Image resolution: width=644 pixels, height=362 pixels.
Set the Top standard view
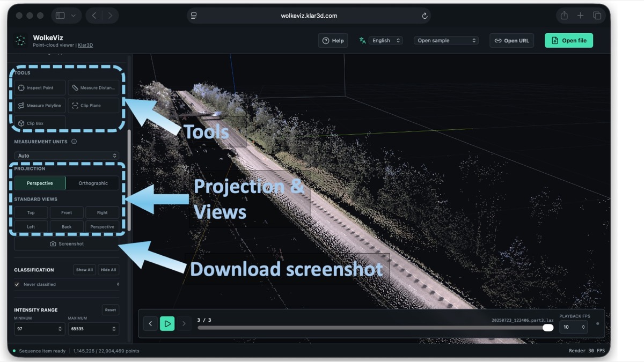tap(31, 212)
